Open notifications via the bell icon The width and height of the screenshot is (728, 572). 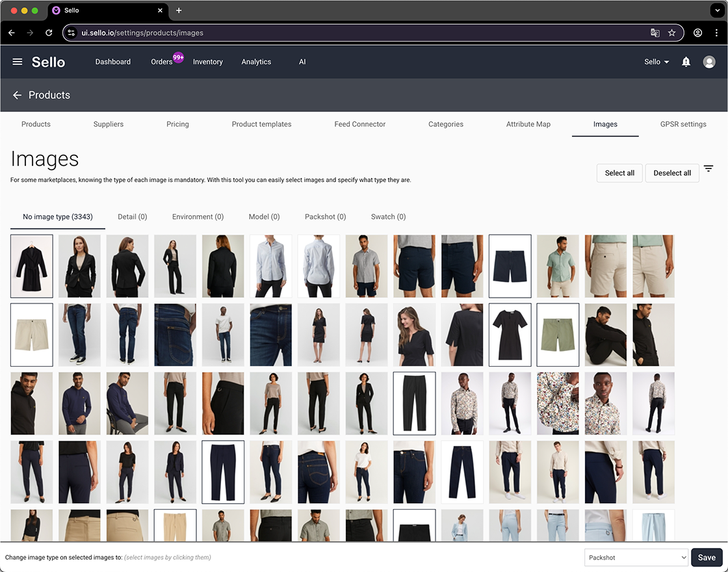pos(686,62)
